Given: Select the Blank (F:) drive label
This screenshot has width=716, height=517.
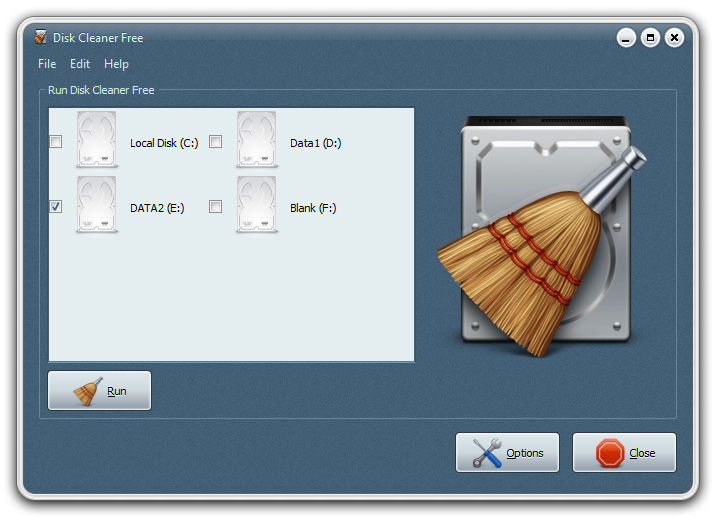Looking at the screenshot, I should (x=313, y=208).
